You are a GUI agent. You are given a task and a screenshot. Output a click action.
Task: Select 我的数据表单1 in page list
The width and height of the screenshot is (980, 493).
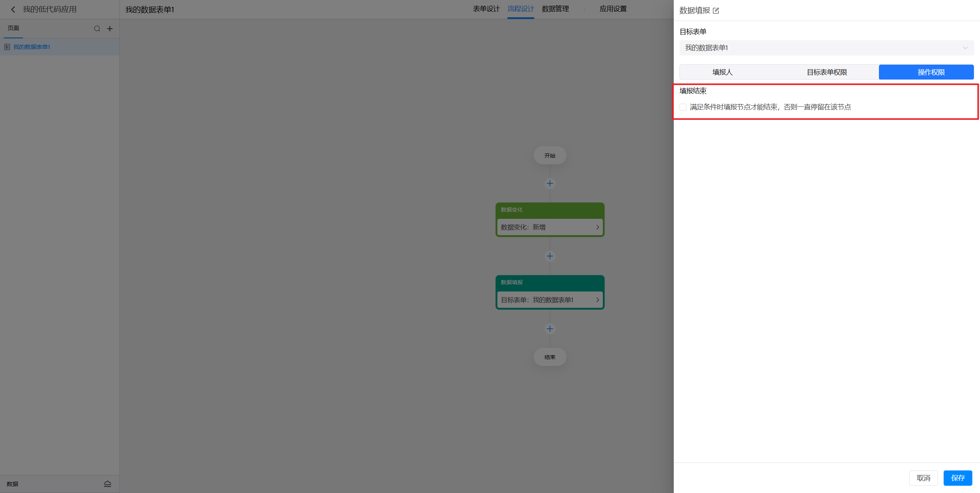32,47
